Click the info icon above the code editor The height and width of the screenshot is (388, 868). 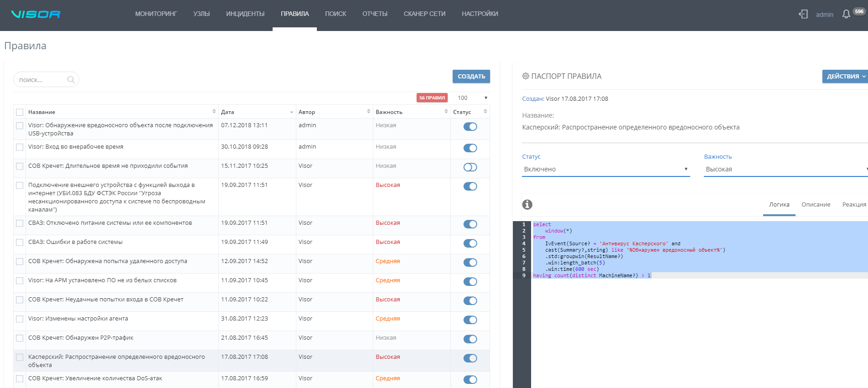(527, 205)
